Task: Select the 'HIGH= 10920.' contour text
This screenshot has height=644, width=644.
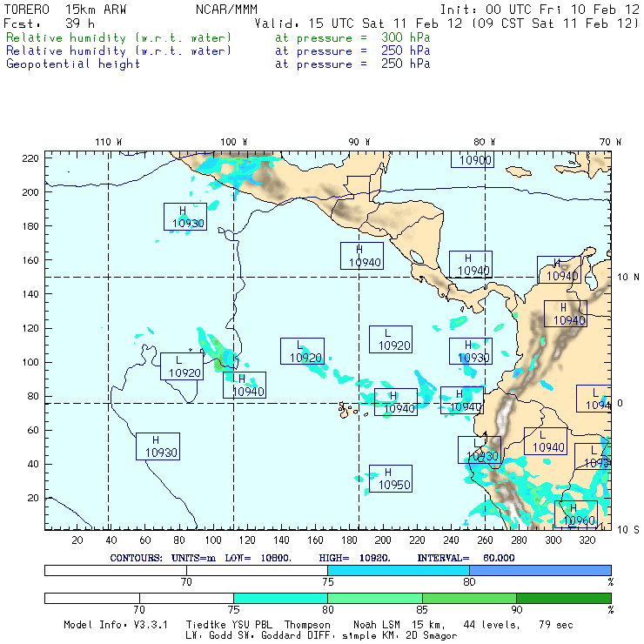Action: tap(355, 558)
